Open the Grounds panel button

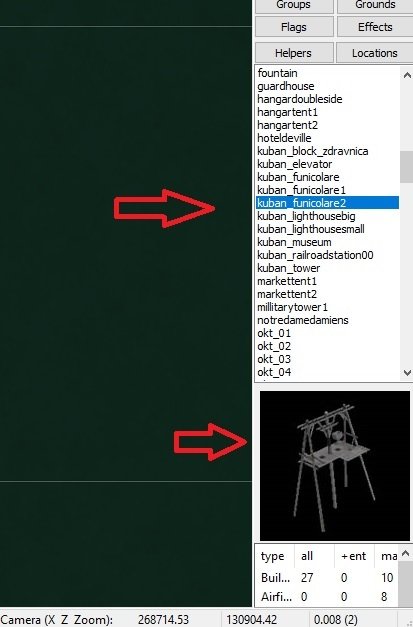pos(375,6)
